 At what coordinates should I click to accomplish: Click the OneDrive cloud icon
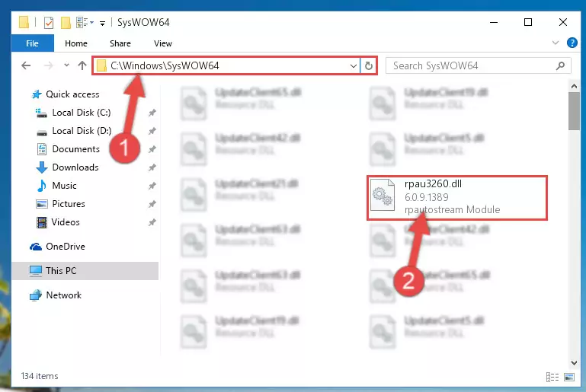click(36, 247)
